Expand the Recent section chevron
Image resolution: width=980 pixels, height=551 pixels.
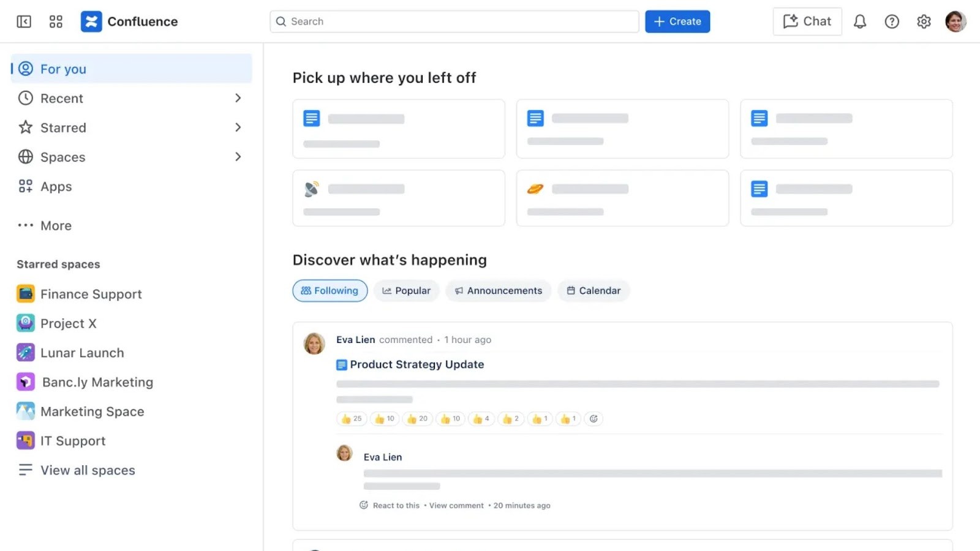coord(238,98)
